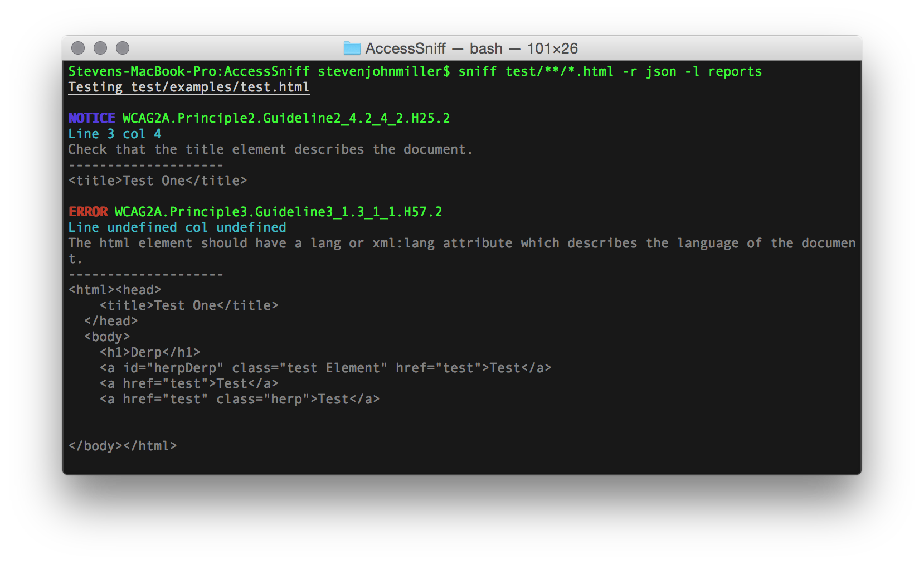Image resolution: width=924 pixels, height=564 pixels.
Task: Click the 'Line 3 col 4' location text
Action: click(115, 134)
